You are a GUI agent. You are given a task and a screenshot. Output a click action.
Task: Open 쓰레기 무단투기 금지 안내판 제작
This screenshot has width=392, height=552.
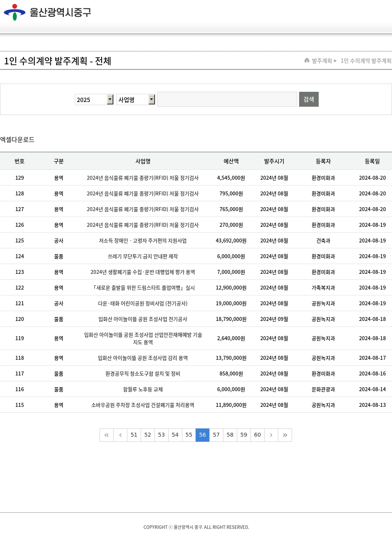143,257
